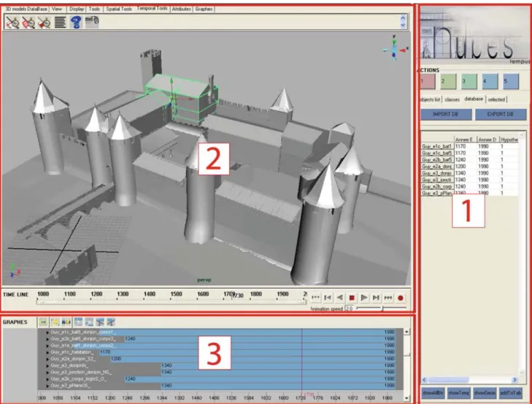Click the mel script icon
Image resolution: width=532 pixels, height=404 pixels.
(92, 21)
